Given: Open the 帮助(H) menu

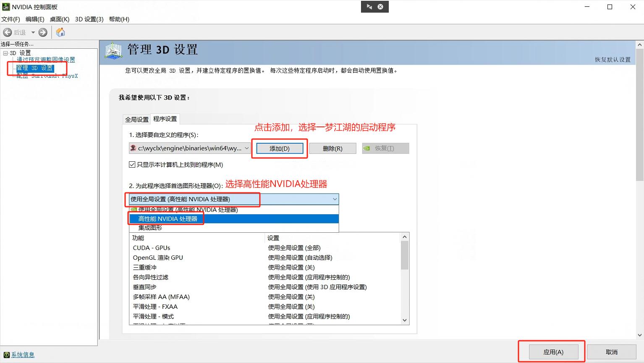Looking at the screenshot, I should click(x=119, y=19).
